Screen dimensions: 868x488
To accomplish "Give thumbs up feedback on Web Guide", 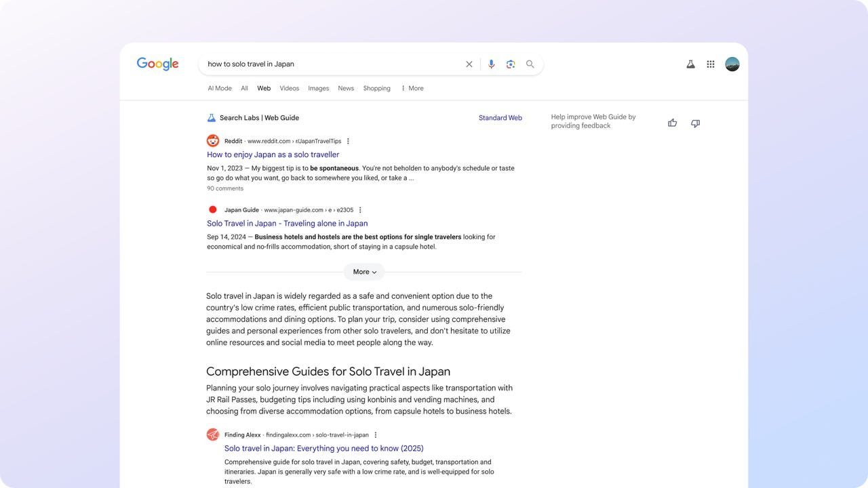I will click(670, 121).
